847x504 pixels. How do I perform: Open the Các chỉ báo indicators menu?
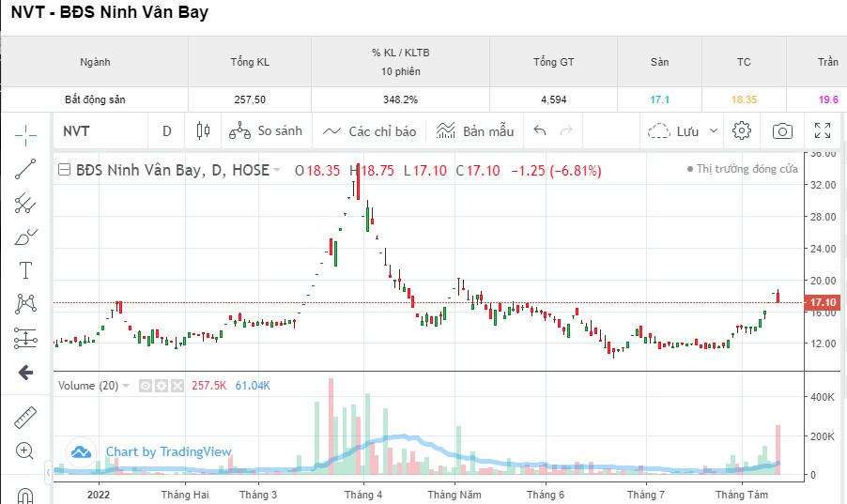click(370, 131)
